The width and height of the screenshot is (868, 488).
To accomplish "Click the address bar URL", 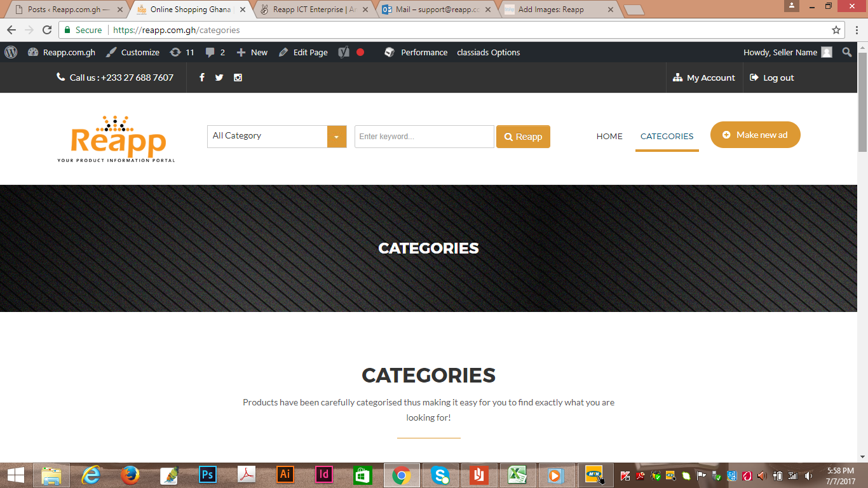I will (x=177, y=30).
